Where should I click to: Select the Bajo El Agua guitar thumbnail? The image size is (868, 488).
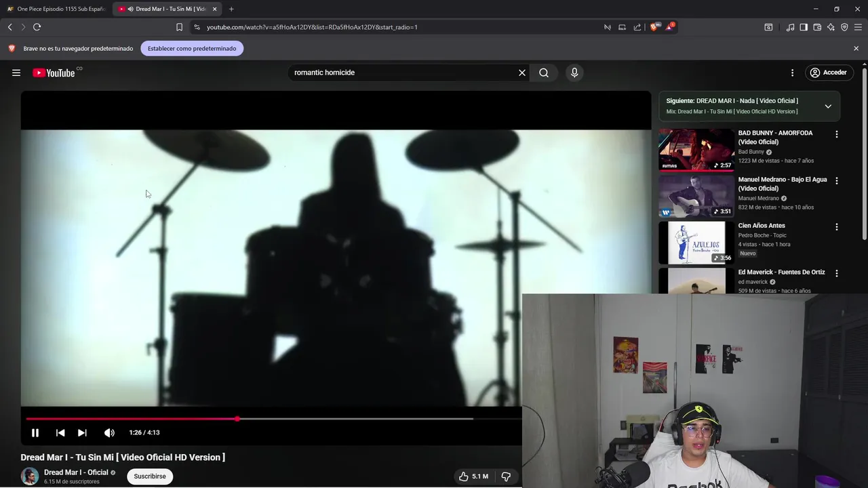(696, 196)
